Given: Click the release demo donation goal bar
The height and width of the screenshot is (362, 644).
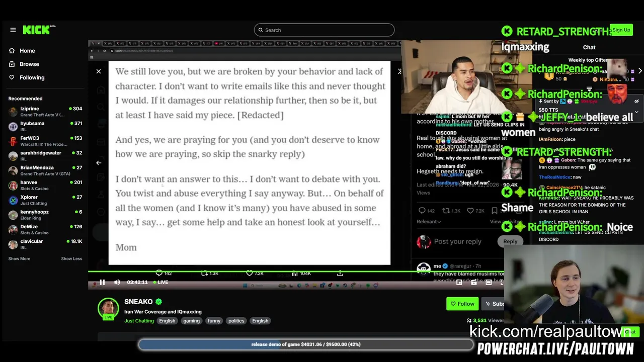Looking at the screenshot, I should (306, 344).
